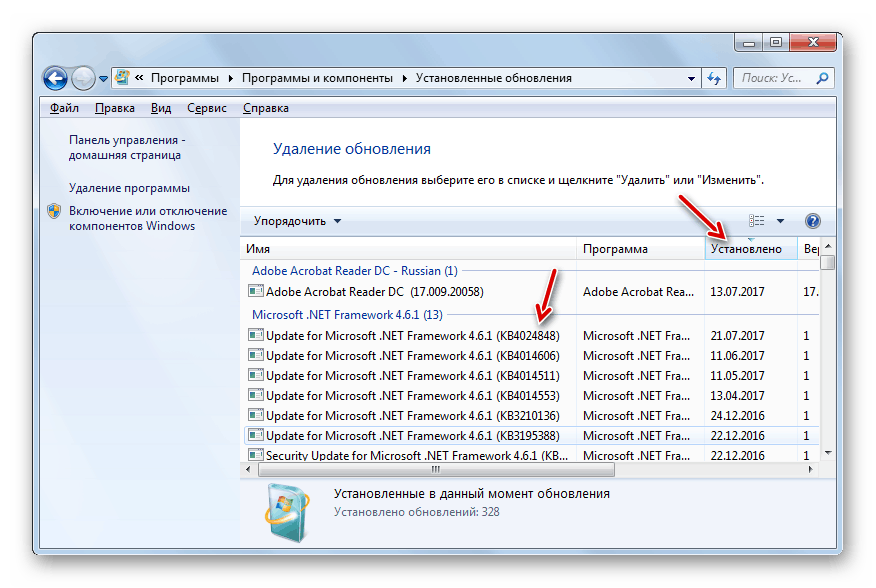Click the Refresh icon in the address bar

713,77
